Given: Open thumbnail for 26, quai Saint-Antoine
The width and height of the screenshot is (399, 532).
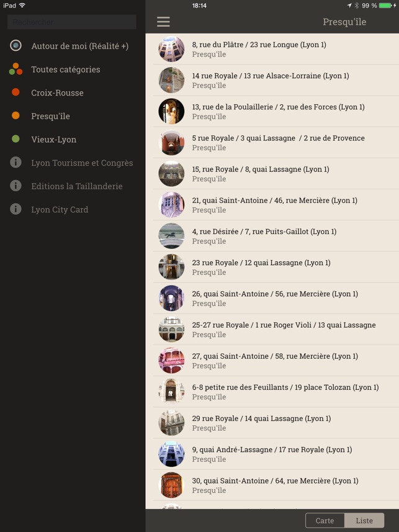Looking at the screenshot, I should pyautogui.click(x=171, y=298).
